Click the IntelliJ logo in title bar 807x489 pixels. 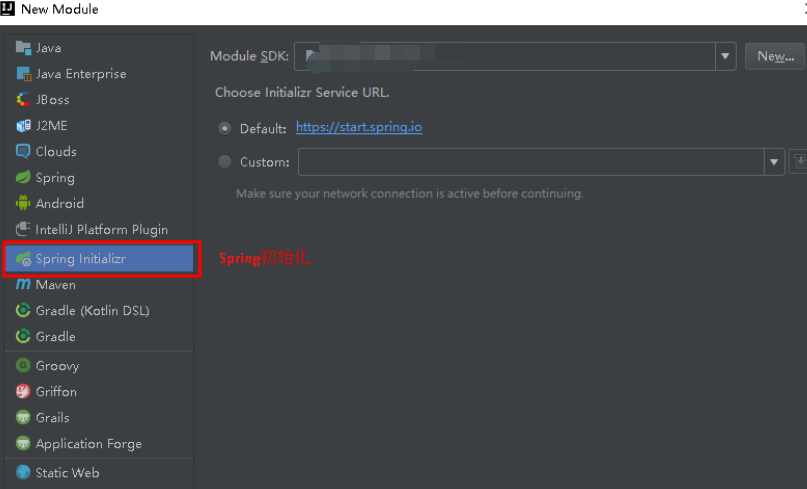point(8,9)
